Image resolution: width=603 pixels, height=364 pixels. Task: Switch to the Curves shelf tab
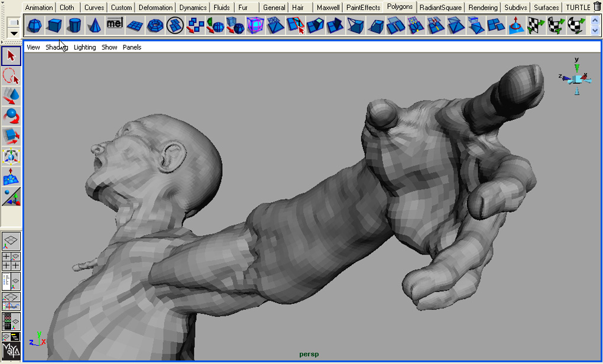pos(94,7)
